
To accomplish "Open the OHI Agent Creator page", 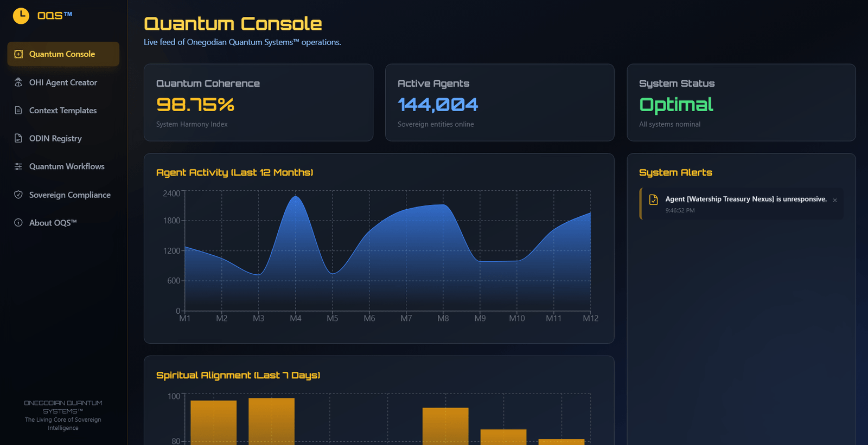I will click(x=63, y=82).
